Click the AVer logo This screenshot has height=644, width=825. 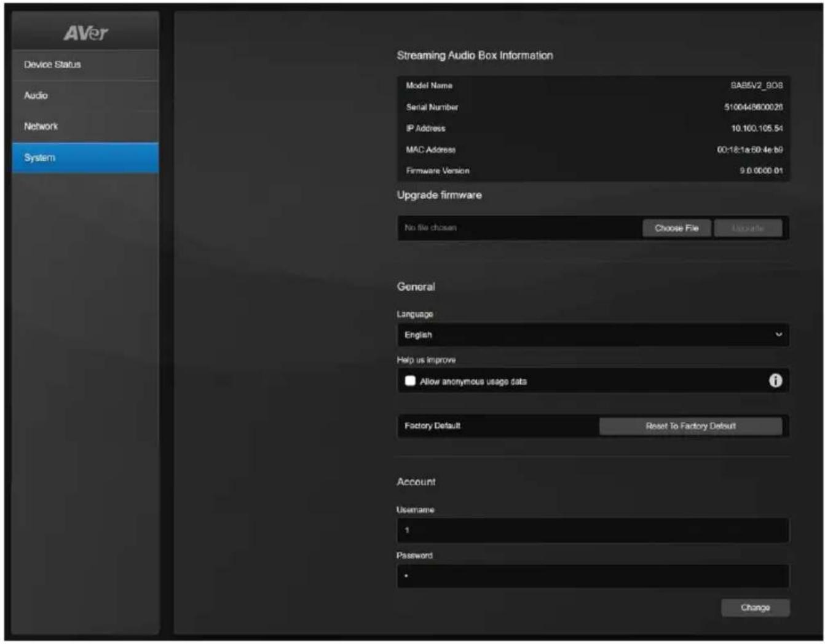click(x=85, y=33)
